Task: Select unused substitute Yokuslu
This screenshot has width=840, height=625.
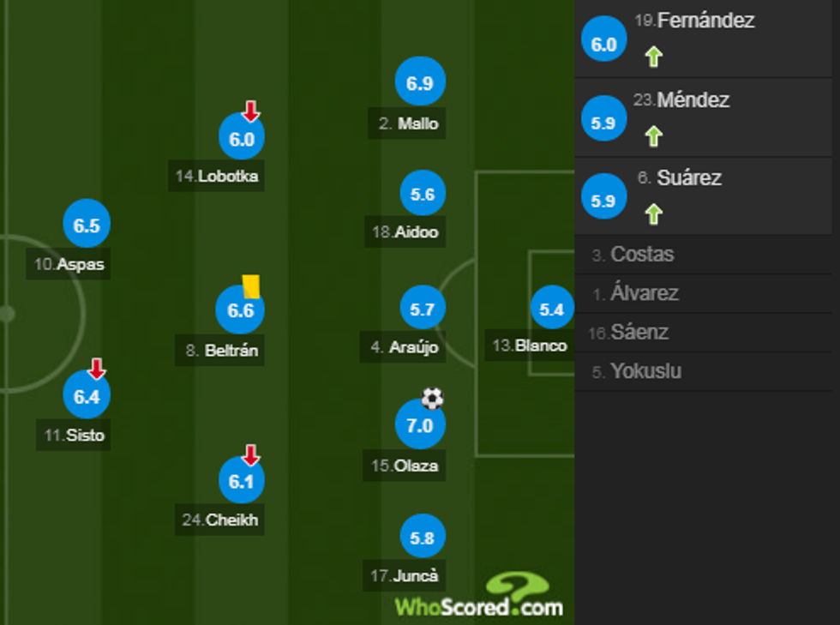Action: 636,371
